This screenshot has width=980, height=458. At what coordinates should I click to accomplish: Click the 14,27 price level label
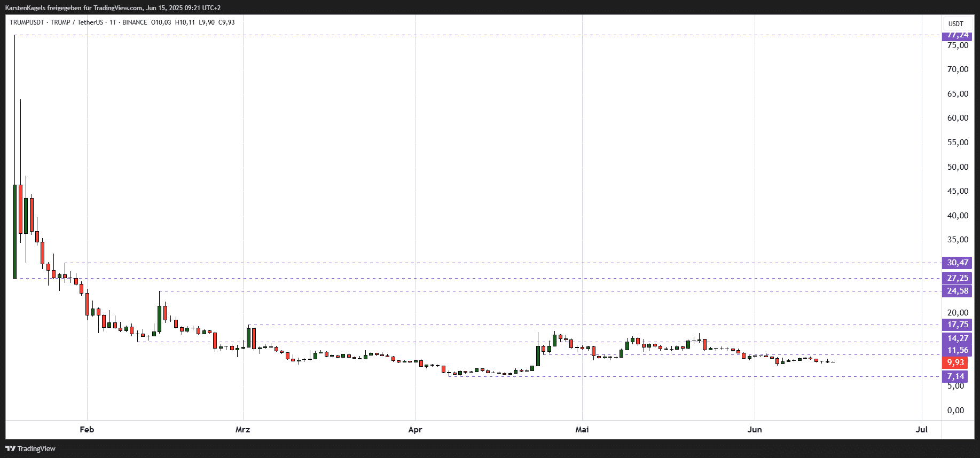pyautogui.click(x=957, y=338)
